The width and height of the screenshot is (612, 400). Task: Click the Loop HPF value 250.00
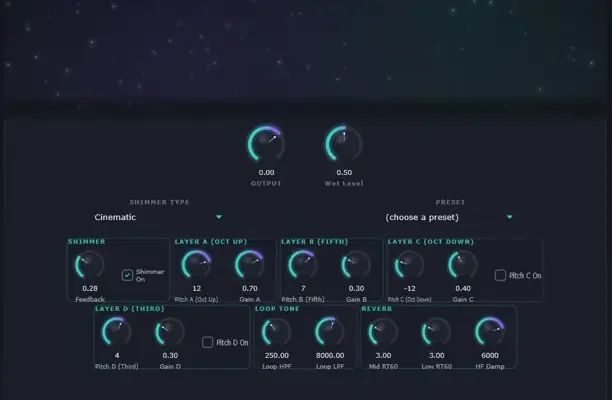(277, 356)
